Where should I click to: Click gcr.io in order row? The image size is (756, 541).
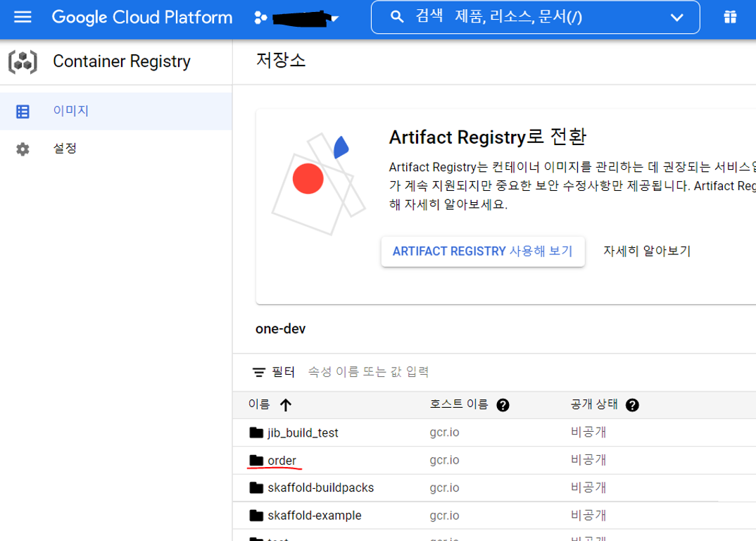click(444, 461)
